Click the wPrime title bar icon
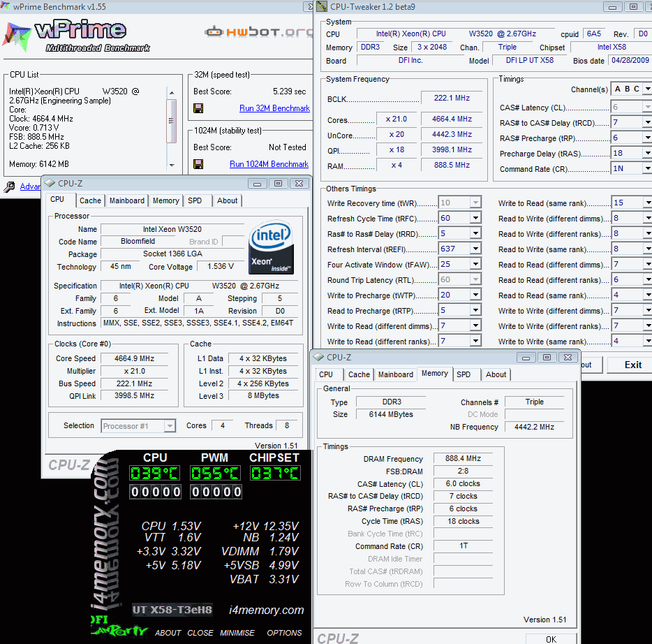 click(5, 6)
